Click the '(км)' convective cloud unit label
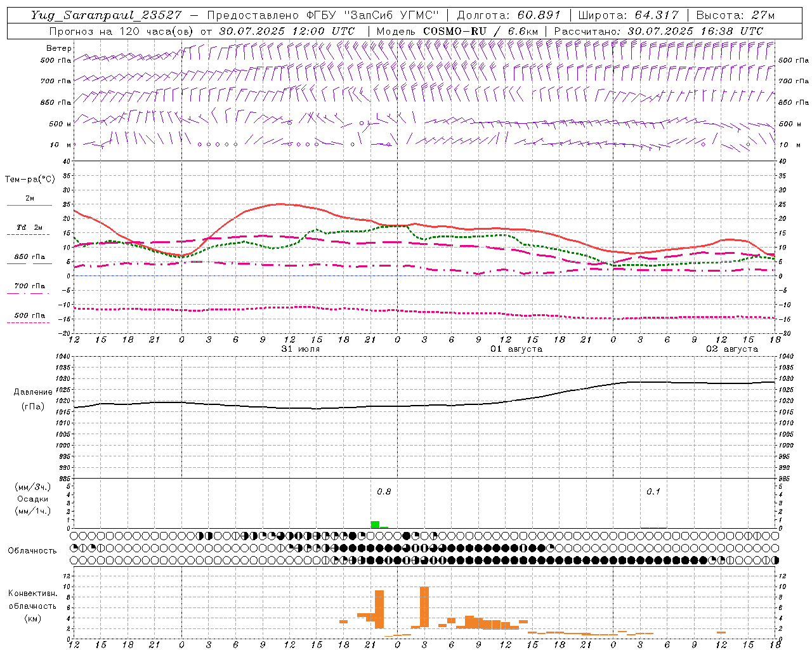812x650 pixels. [x=33, y=618]
